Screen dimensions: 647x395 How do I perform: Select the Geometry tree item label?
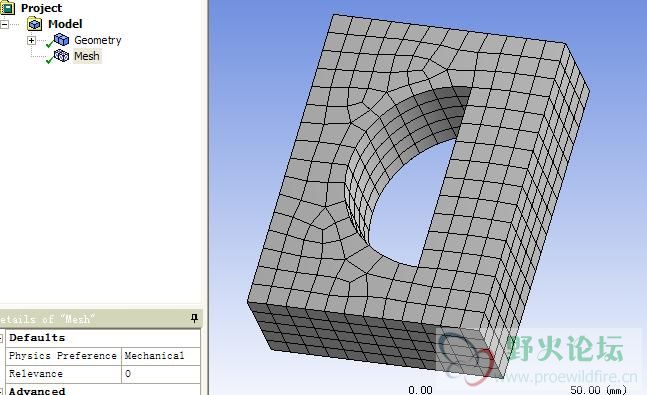pos(98,40)
